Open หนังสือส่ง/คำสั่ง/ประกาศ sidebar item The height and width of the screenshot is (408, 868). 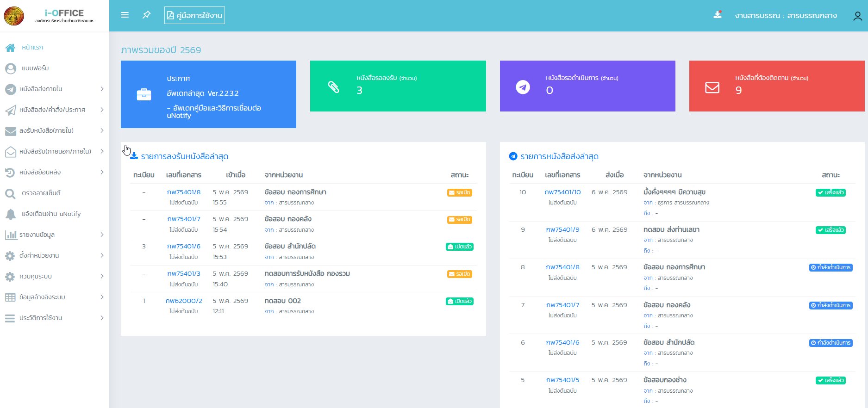click(52, 110)
